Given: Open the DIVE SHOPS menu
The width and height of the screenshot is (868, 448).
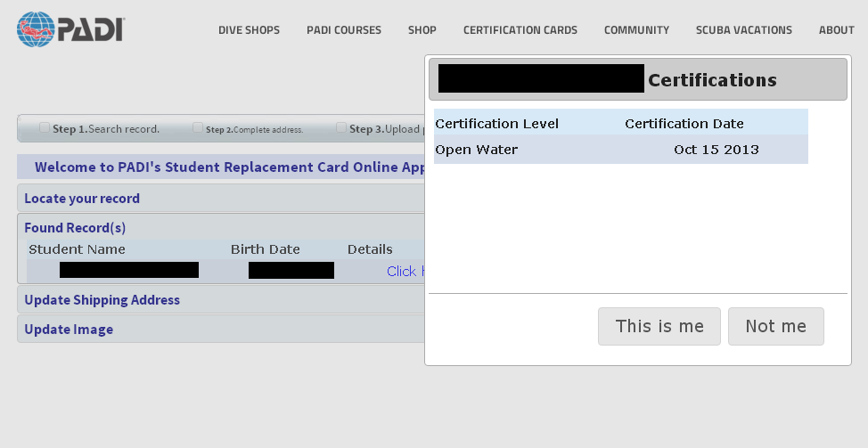Looking at the screenshot, I should tap(250, 30).
